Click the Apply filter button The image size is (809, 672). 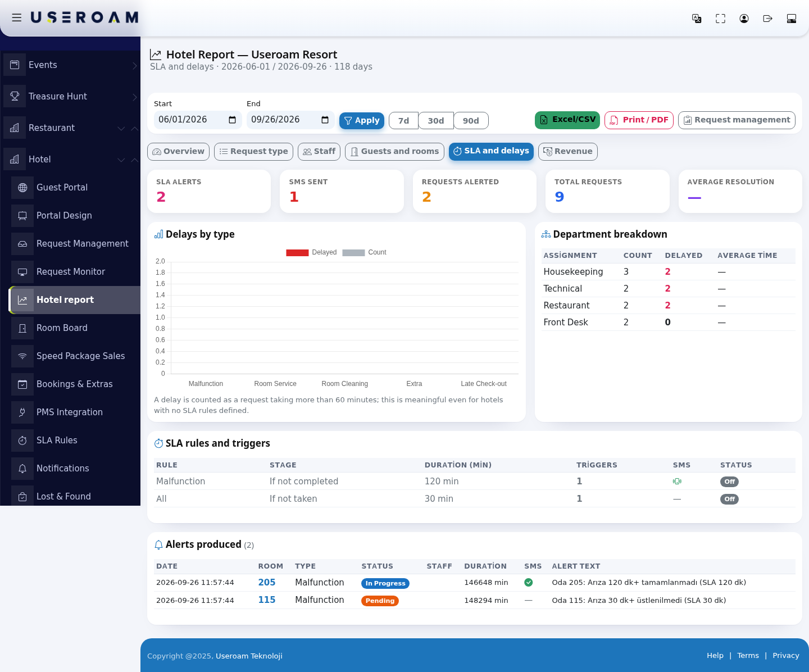(362, 120)
